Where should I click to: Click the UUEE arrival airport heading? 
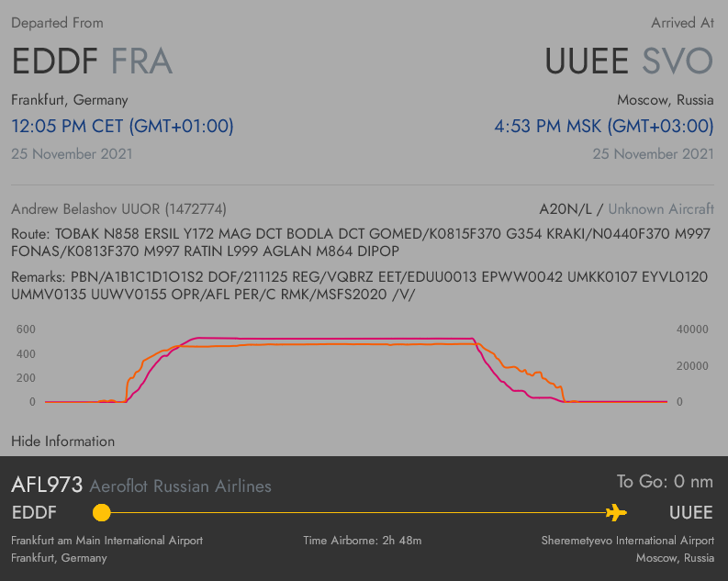[x=588, y=61]
